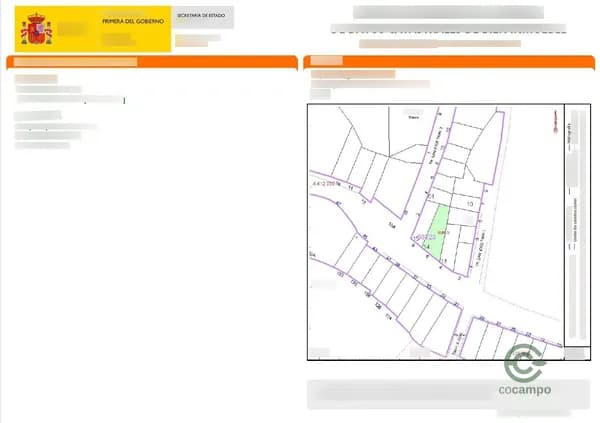Click the cocampo text under the logo
Viewport: 600px width, 423px height.
tap(525, 390)
